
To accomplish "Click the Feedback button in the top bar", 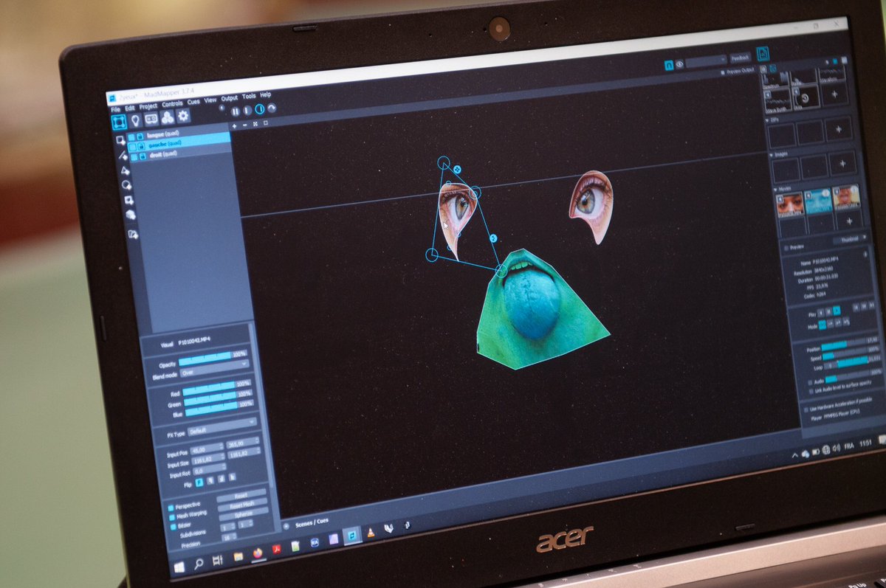I will pyautogui.click(x=740, y=58).
